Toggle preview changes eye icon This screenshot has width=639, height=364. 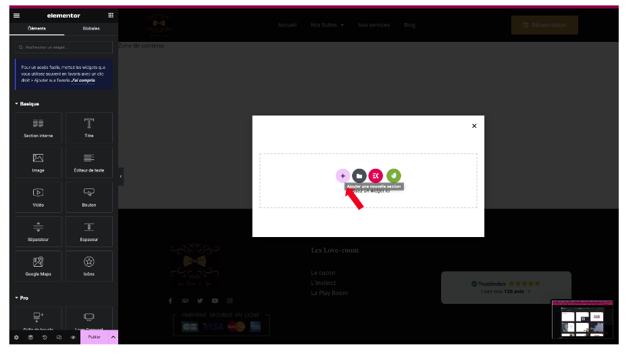[73, 337]
